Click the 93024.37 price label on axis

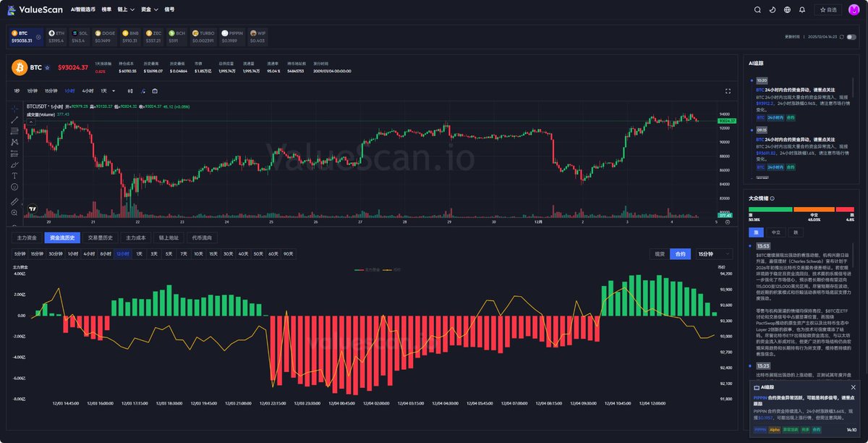point(726,121)
